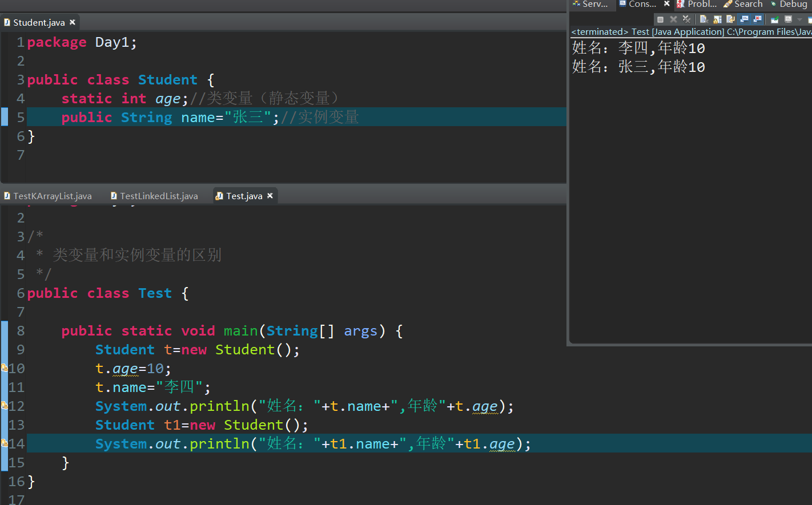Click 'package Day1;' line in Student.java
Image resolution: width=812 pixels, height=505 pixels.
(x=82, y=42)
